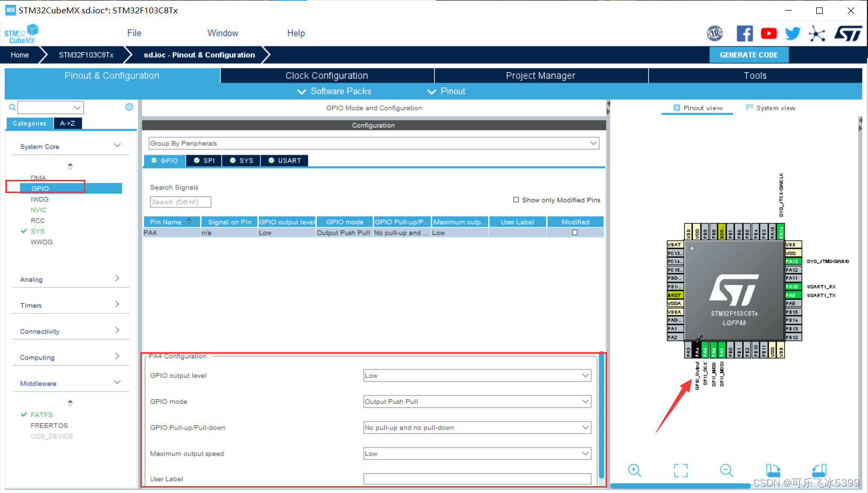Viewport: 868px width, 493px height.
Task: Click the search magnifier icon
Action: (x=12, y=108)
